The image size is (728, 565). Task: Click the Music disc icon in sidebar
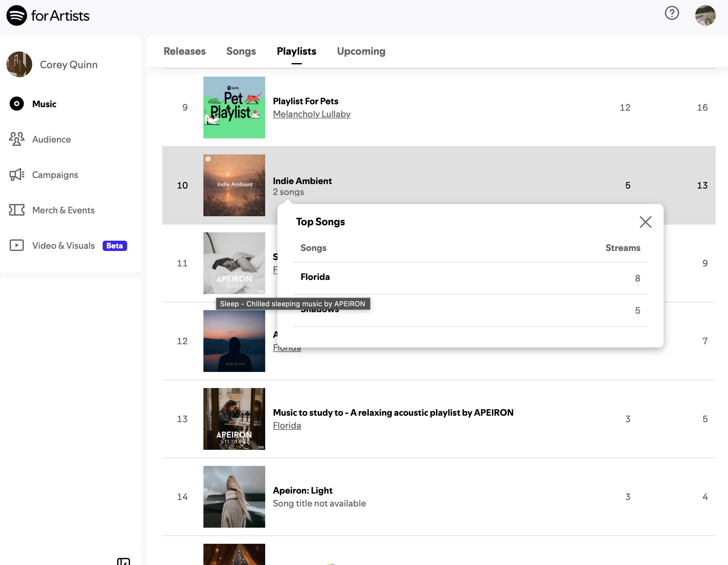click(17, 104)
